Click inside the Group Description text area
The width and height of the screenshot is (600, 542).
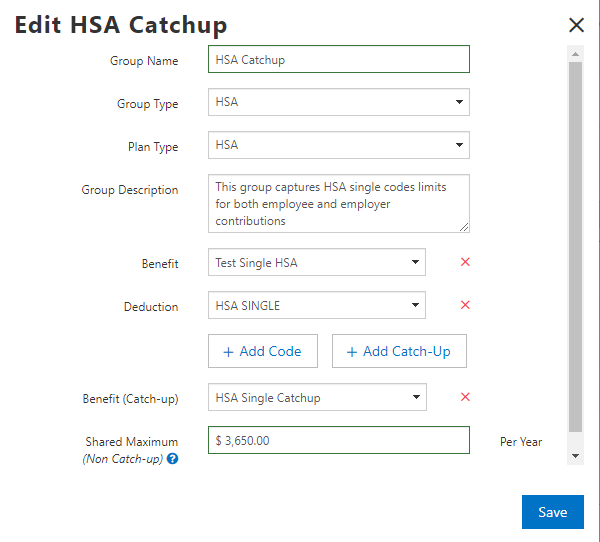coord(339,204)
